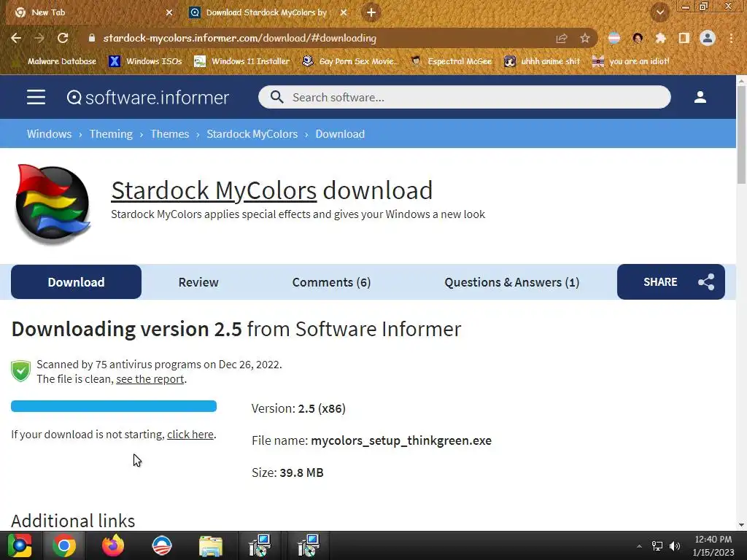Close the New Tab tab
Viewport: 747px width, 560px height.
(169, 12)
